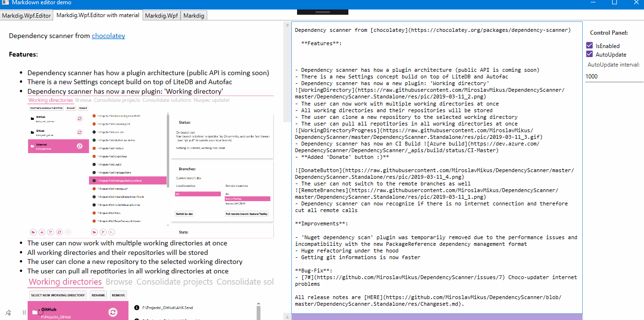The height and width of the screenshot is (320, 644).
Task: Click the editor line starting '[7#]' issue link
Action: (x=436, y=280)
